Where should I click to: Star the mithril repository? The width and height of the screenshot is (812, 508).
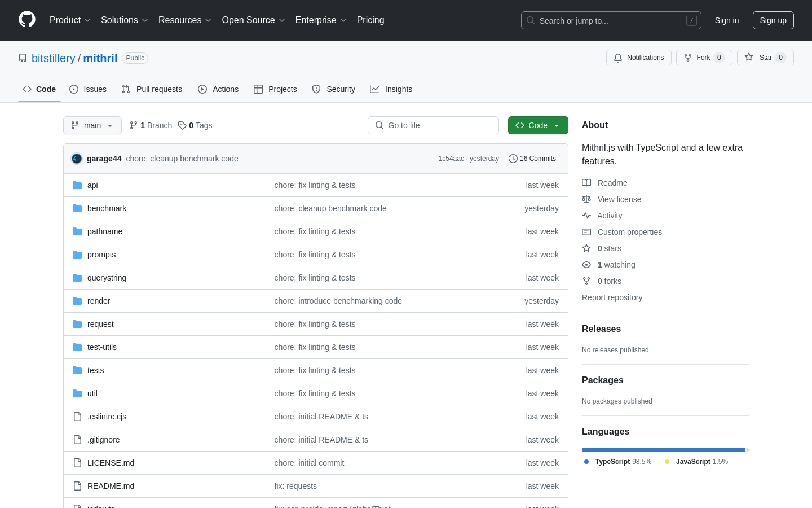[765, 58]
